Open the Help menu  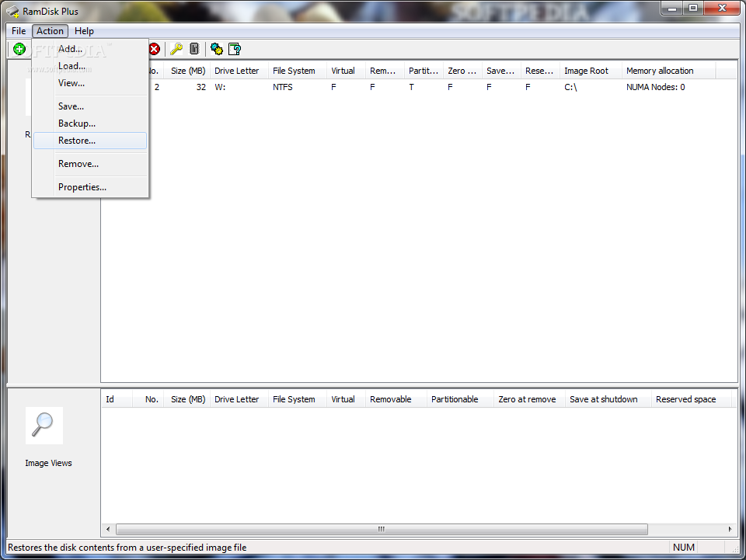84,31
